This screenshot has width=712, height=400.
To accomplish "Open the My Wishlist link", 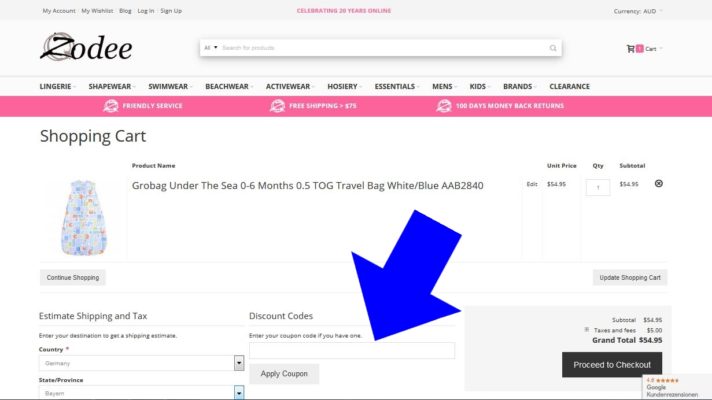I will point(97,11).
